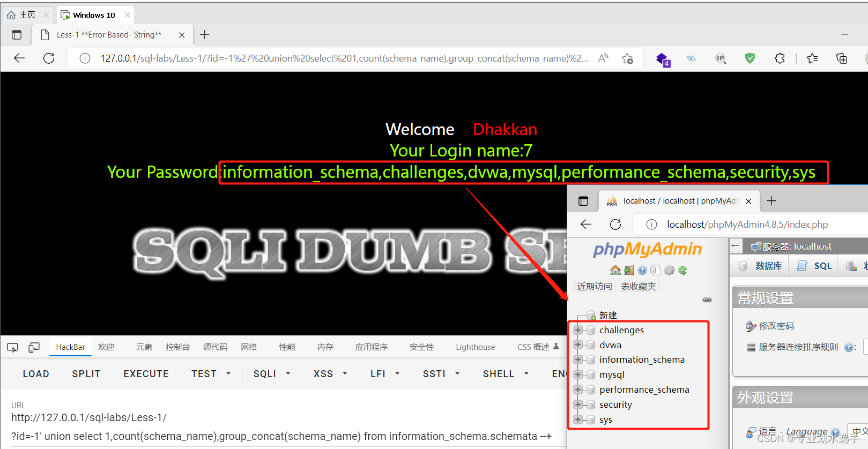
Task: Expand the security database node
Action: [578, 405]
